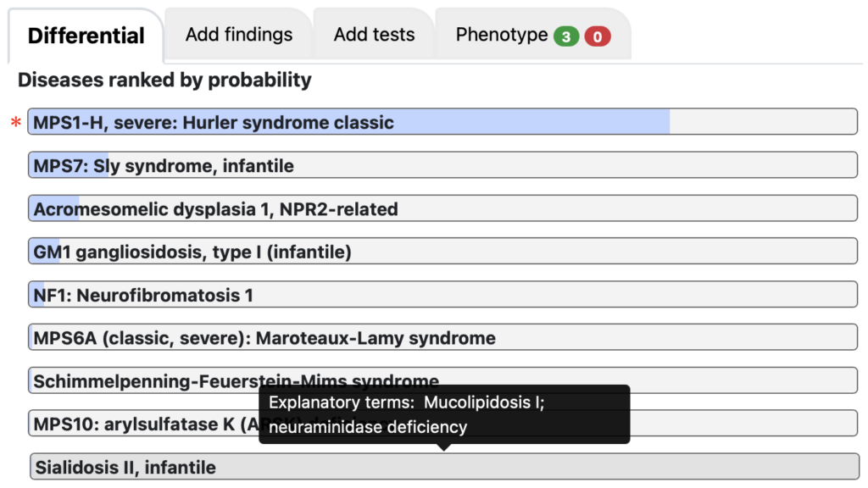Select Sialidosis II, infantile disease
This screenshot has width=868, height=488.
444,467
